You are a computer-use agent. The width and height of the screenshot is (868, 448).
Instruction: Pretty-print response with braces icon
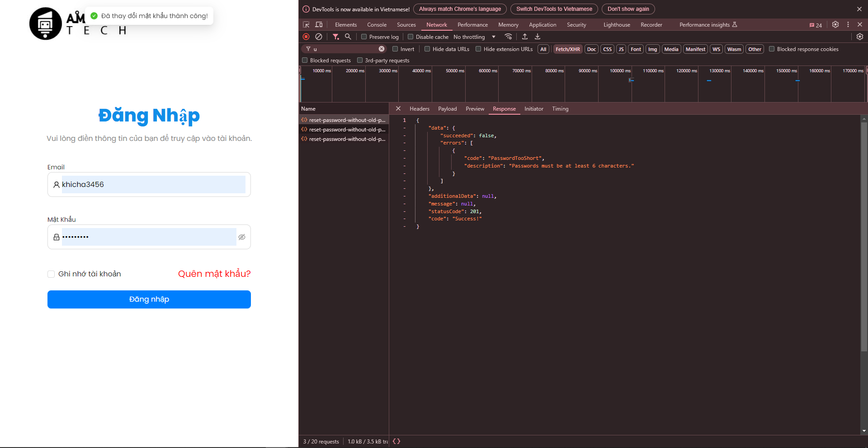(396, 441)
